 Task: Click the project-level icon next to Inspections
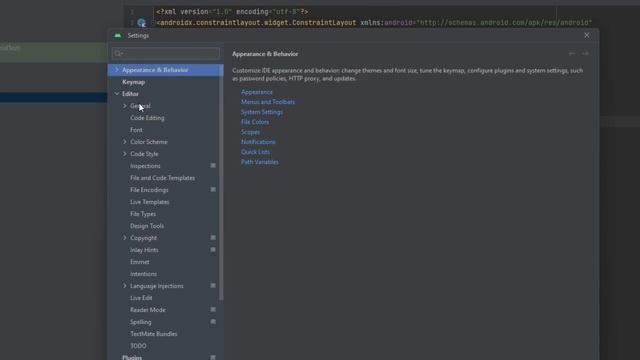[213, 166]
